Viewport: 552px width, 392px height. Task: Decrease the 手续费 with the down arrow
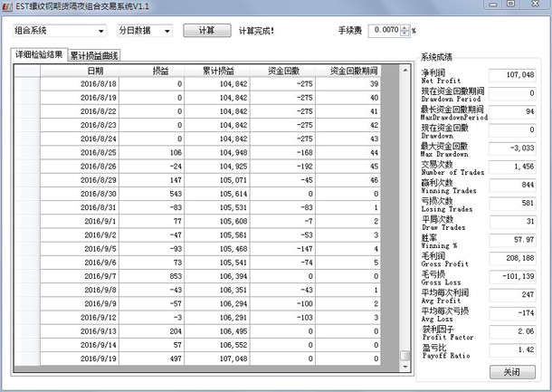coord(404,33)
